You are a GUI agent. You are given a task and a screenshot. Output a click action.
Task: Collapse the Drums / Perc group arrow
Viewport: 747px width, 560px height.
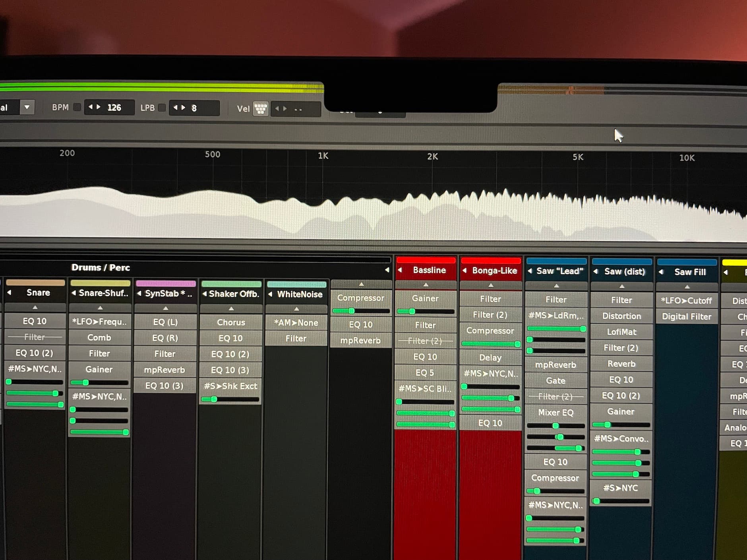tap(387, 270)
